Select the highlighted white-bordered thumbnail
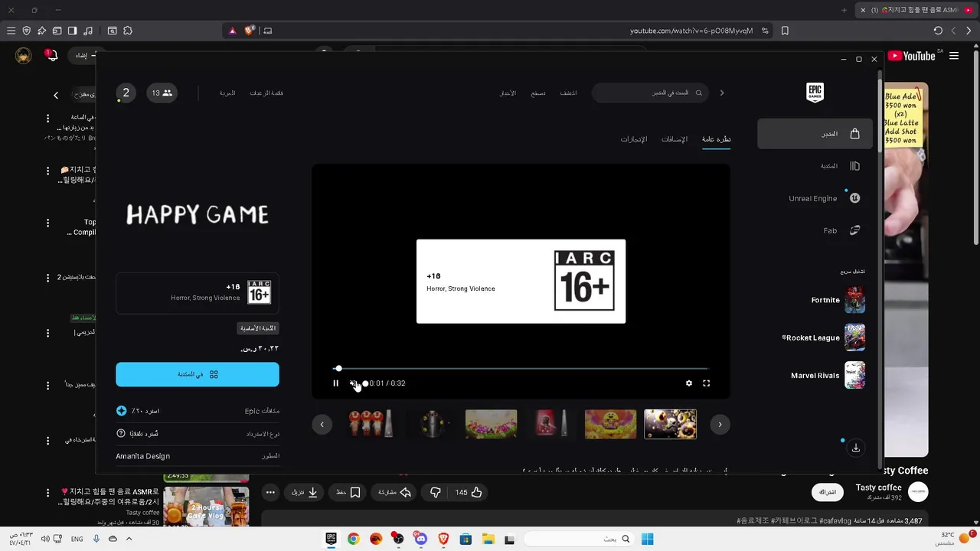Viewport: 980px width, 551px height. (x=670, y=424)
